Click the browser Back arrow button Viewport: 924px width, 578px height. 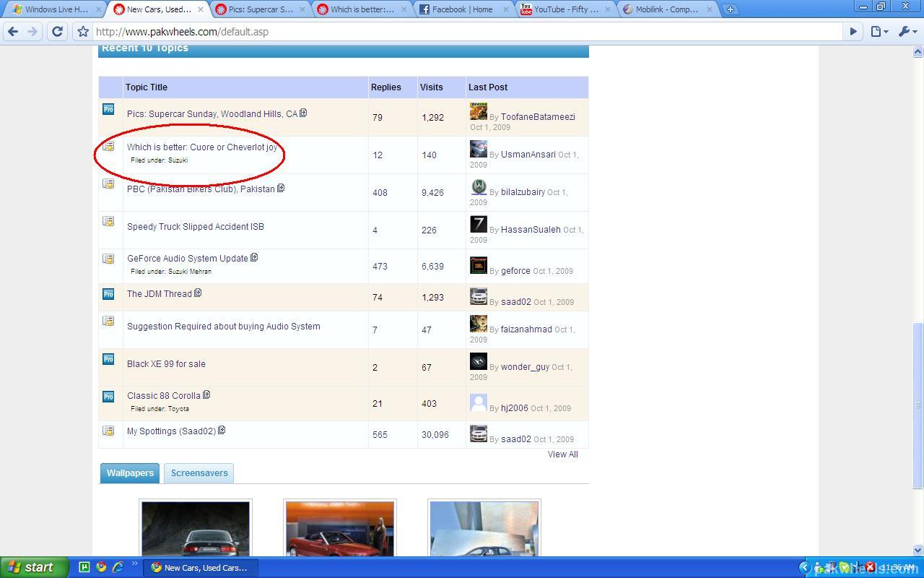13,32
